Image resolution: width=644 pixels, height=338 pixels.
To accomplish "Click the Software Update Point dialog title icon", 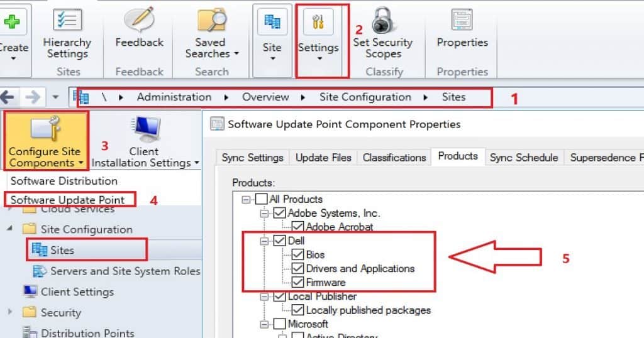I will pos(217,124).
